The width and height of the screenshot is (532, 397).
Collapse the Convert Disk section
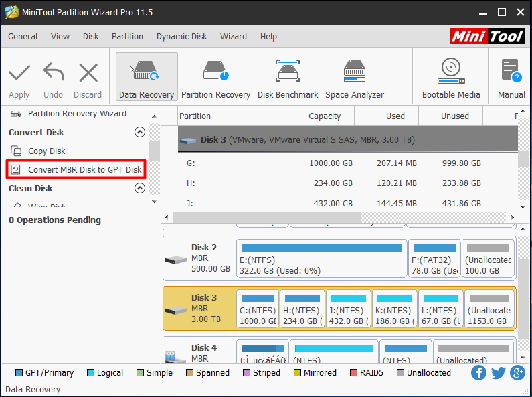[140, 132]
